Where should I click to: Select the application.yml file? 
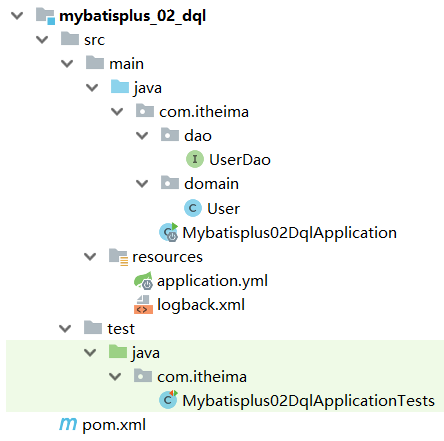coord(212,281)
